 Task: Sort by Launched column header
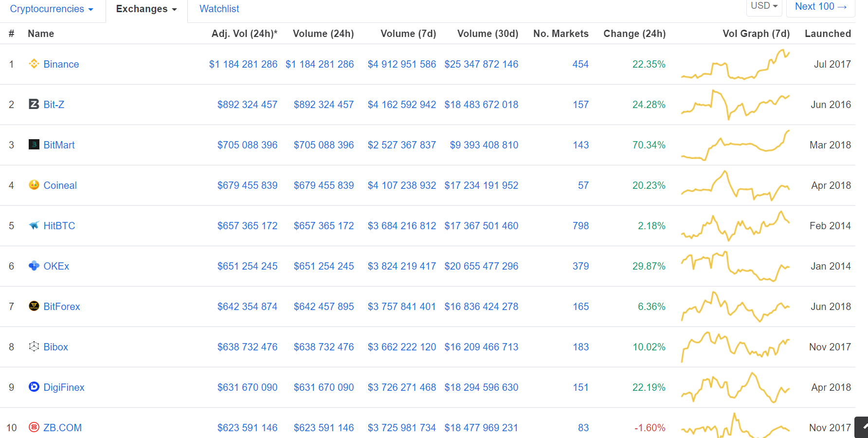pos(828,34)
